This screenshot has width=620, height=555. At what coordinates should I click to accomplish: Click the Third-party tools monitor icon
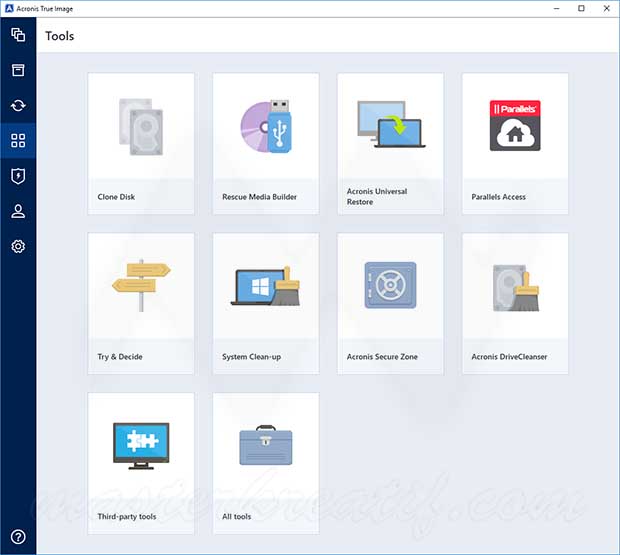point(141,446)
